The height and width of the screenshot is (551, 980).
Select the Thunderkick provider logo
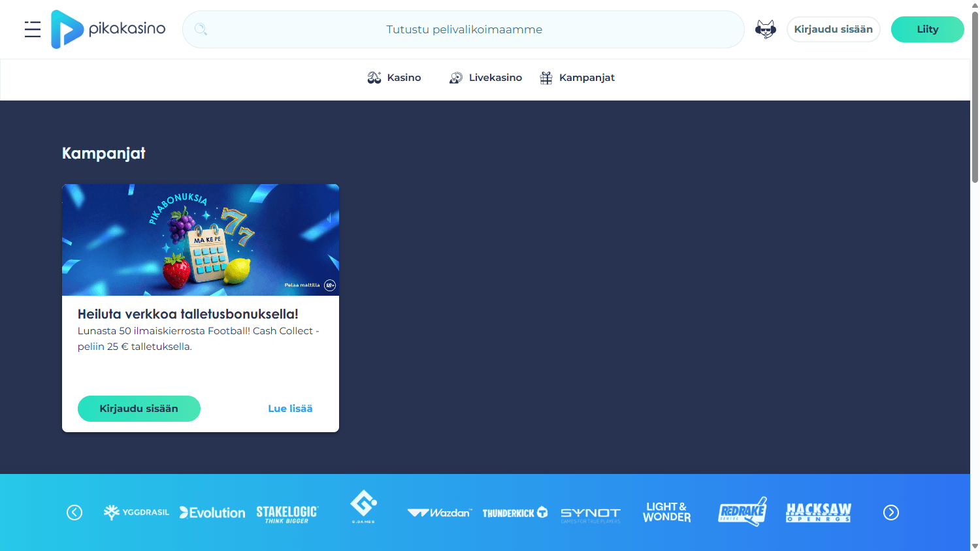(515, 513)
